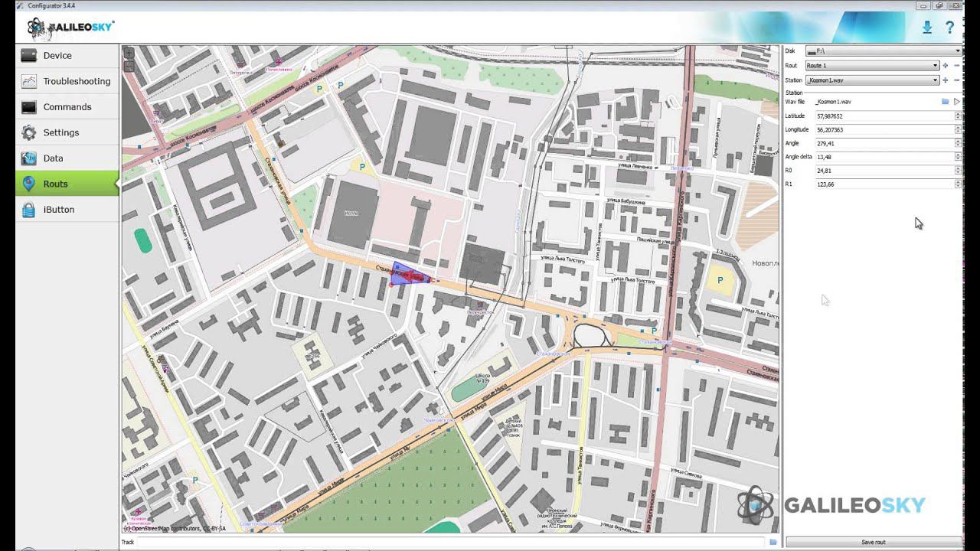Click the plus icon to add a route

point(946,66)
